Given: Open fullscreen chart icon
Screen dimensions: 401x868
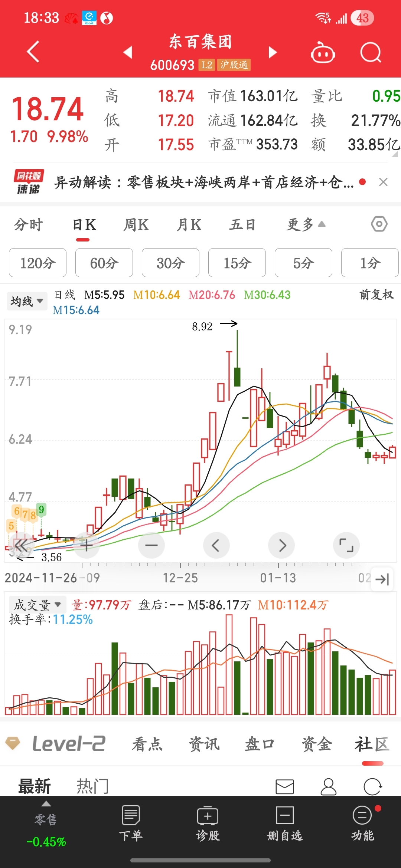Looking at the screenshot, I should point(346,545).
